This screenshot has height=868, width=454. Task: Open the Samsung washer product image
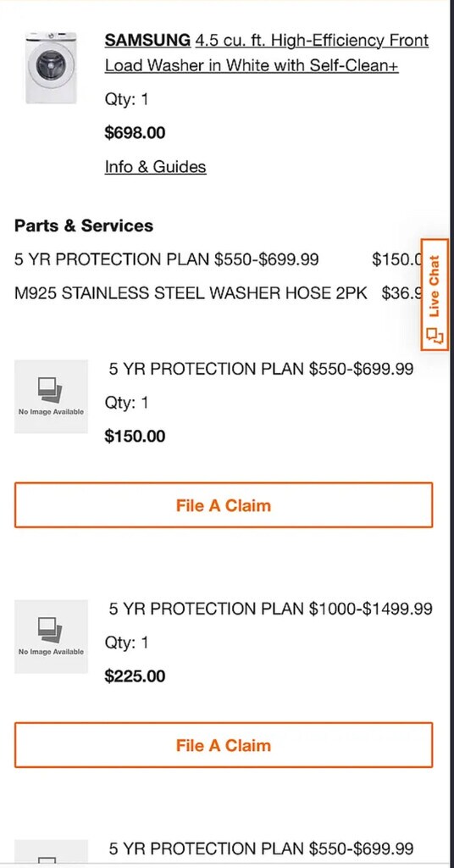click(51, 68)
